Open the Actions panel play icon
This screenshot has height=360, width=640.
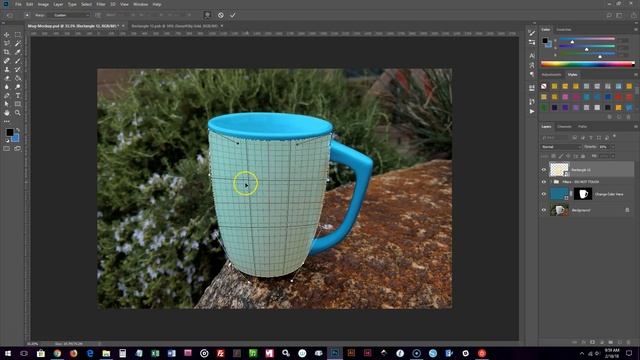point(532,111)
